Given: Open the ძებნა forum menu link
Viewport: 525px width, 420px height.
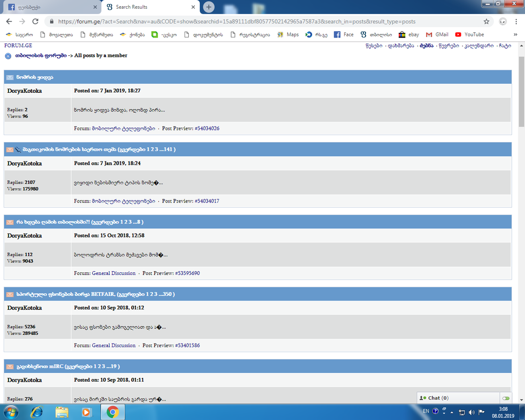Looking at the screenshot, I should pos(427,46).
